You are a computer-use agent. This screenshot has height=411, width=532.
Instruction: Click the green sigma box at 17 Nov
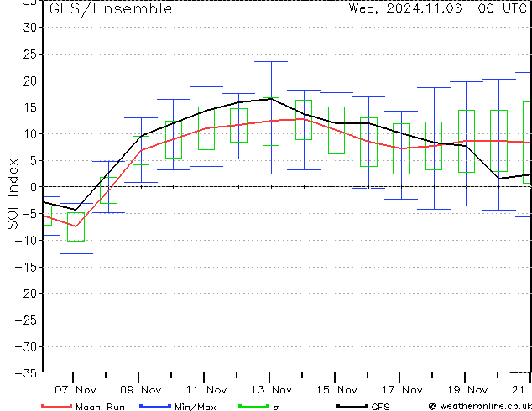401,148
